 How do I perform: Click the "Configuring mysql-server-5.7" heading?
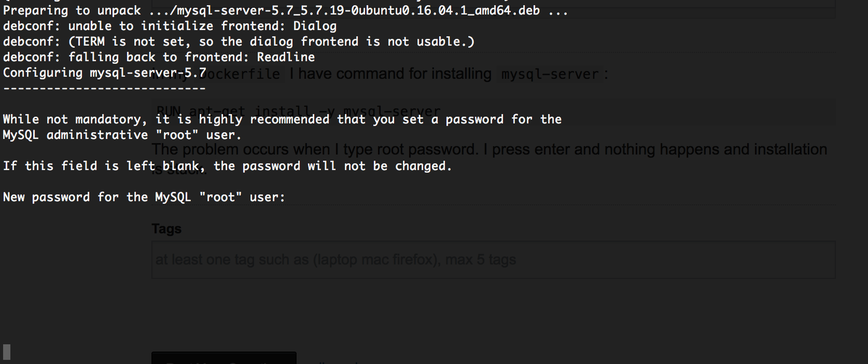[x=105, y=73]
